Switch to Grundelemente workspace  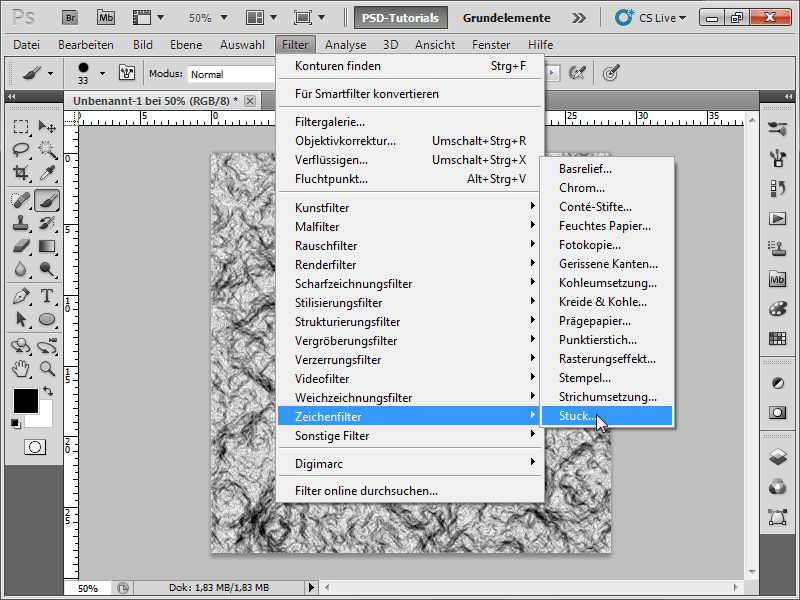[506, 18]
